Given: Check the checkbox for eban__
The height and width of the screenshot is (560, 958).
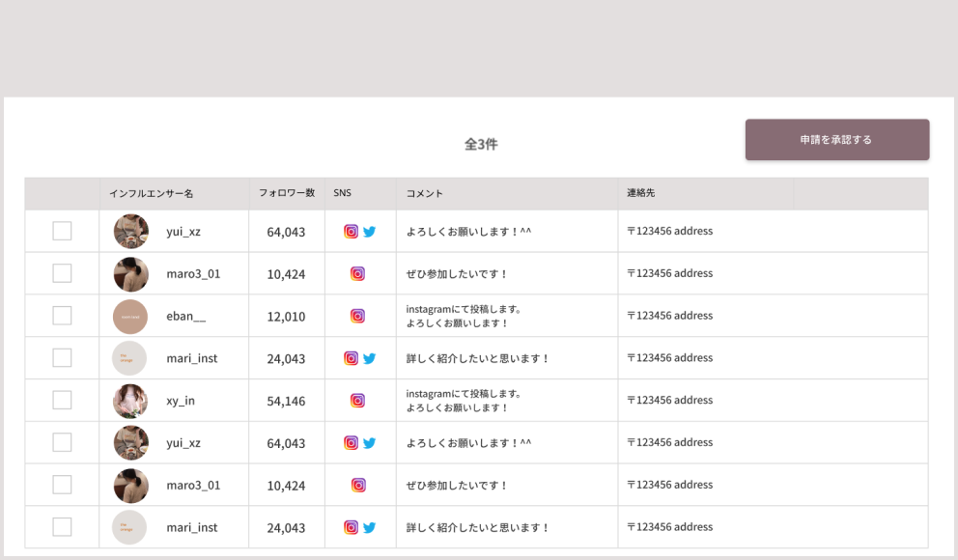Looking at the screenshot, I should pos(62,316).
